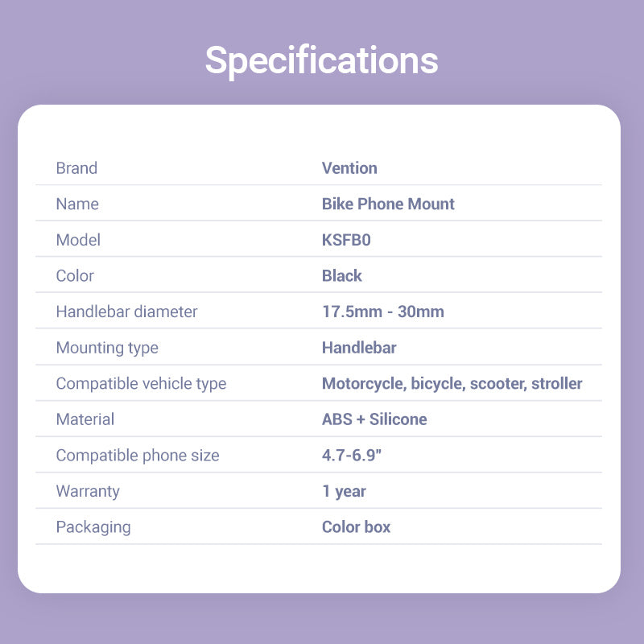Click the Compatible vehicle type label

(141, 383)
